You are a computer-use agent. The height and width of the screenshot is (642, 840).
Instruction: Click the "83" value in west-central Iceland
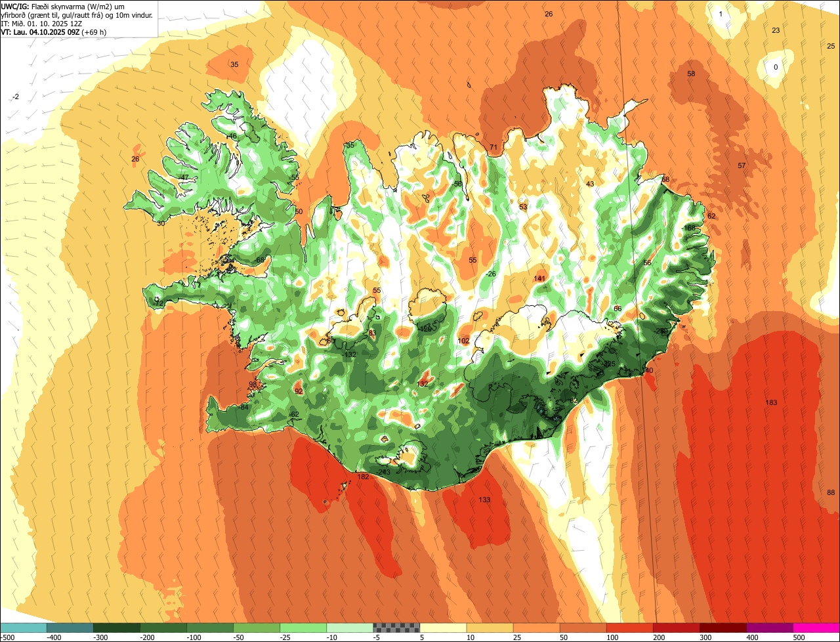tap(372, 333)
